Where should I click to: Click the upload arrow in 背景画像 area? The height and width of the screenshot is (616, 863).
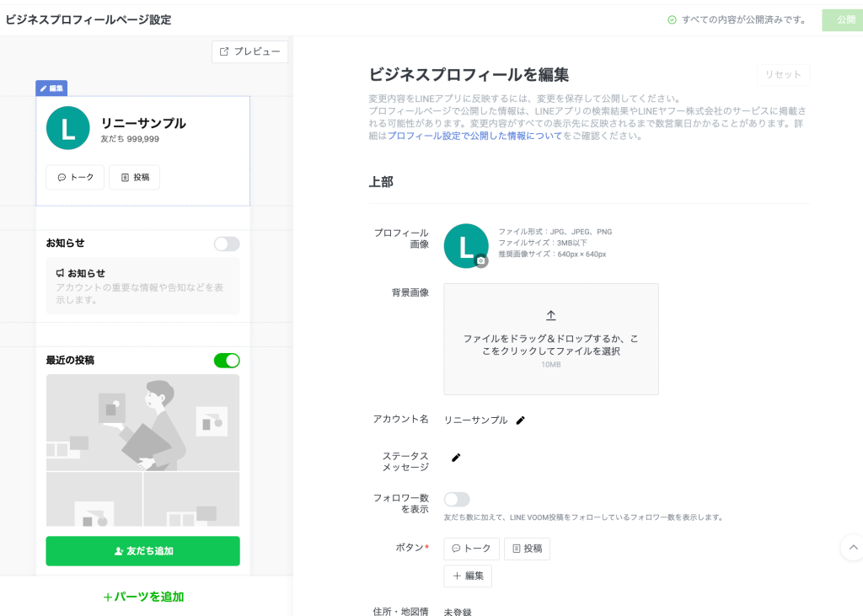(x=550, y=315)
